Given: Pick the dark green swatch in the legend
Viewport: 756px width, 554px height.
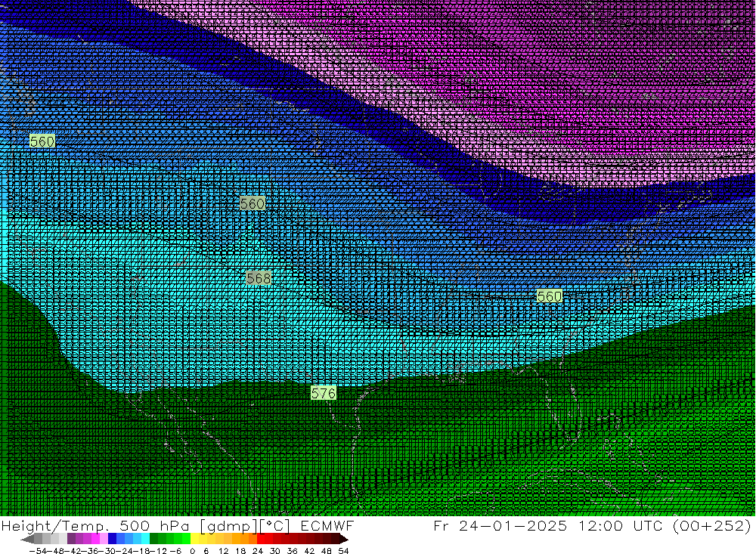Looking at the screenshot, I should [153, 539].
